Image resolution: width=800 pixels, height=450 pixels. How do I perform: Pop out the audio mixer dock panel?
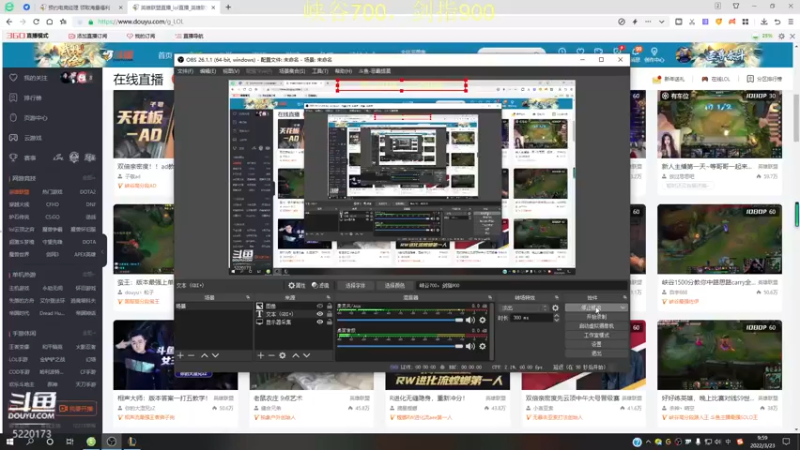point(489,297)
